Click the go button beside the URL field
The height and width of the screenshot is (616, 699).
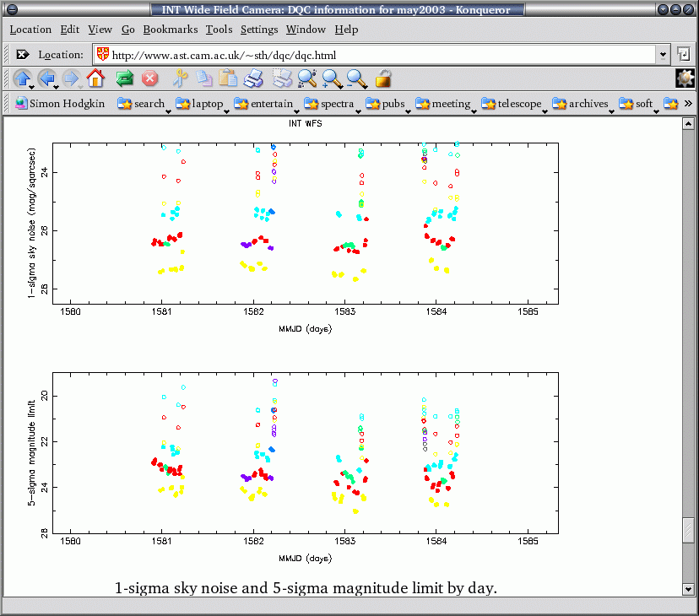683,54
